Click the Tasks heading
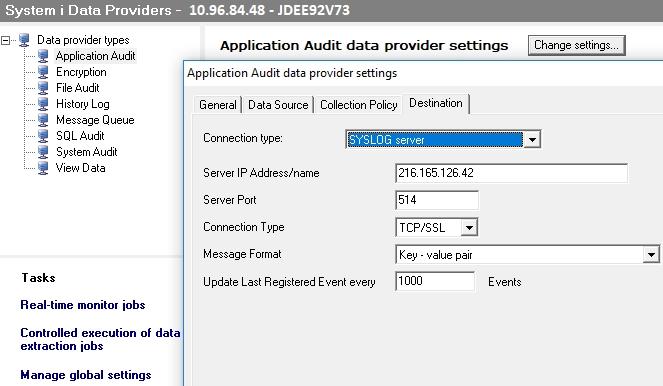Screen dimensions: 663x386 [x=38, y=278]
